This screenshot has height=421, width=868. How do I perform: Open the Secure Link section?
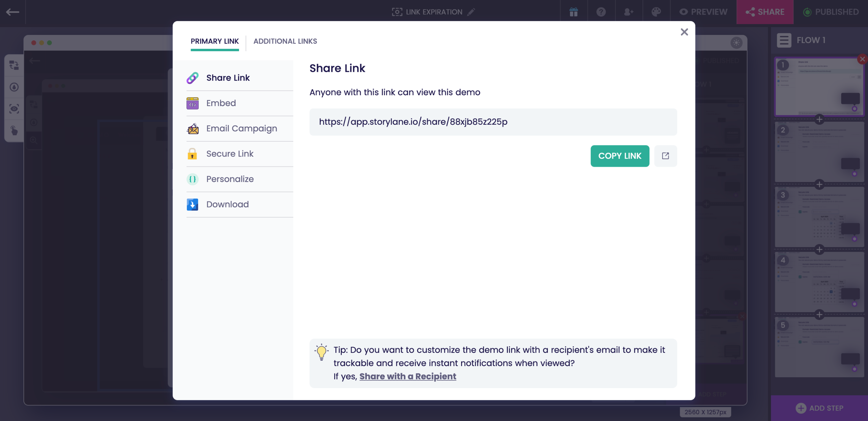(x=230, y=154)
